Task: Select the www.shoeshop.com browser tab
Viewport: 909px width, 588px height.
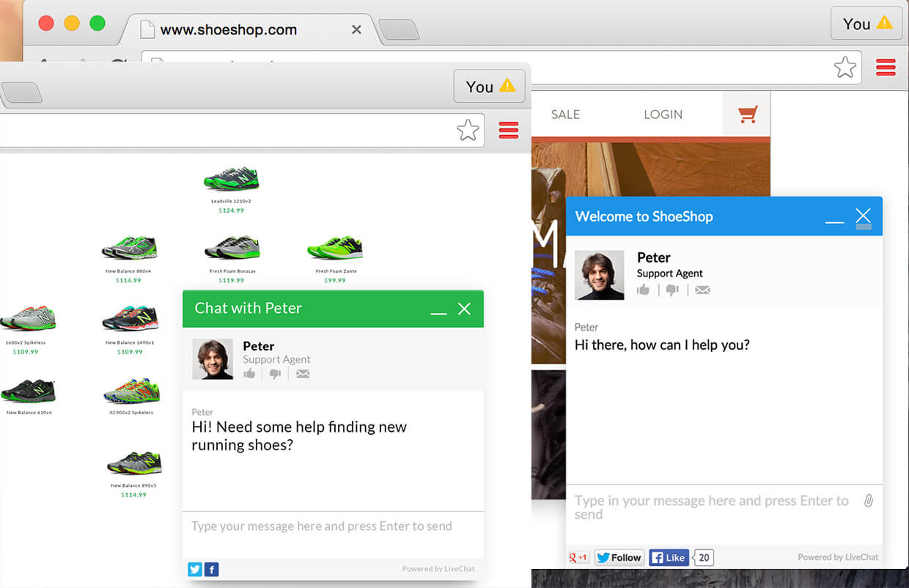Action: [249, 30]
